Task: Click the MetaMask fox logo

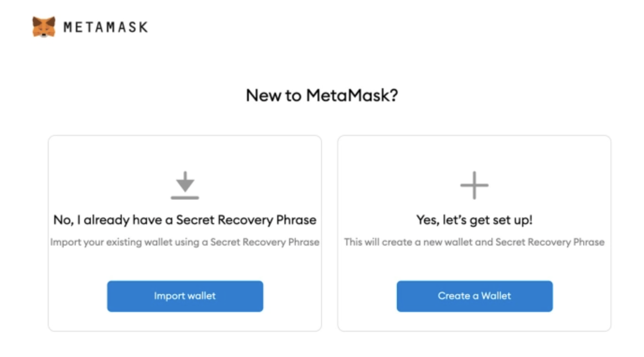Action: (44, 27)
